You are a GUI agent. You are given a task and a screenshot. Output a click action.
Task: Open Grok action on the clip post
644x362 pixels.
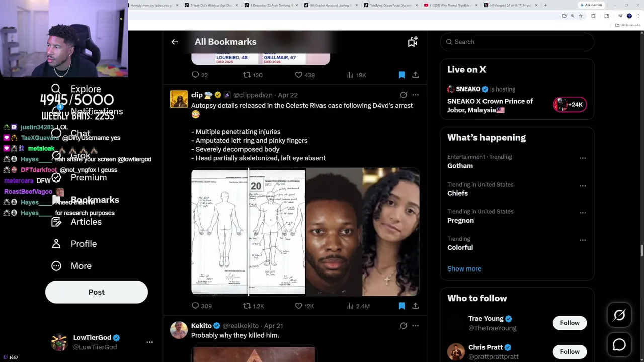pyautogui.click(x=404, y=95)
